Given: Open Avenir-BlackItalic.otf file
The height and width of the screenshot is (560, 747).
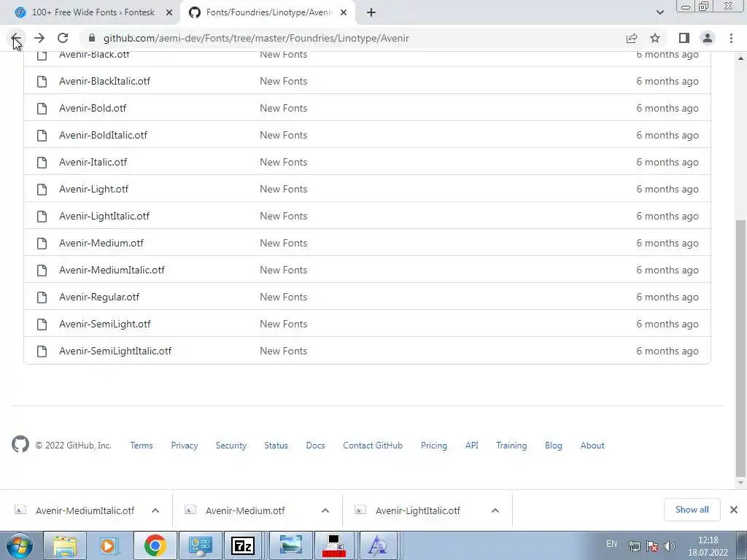Looking at the screenshot, I should tap(105, 82).
